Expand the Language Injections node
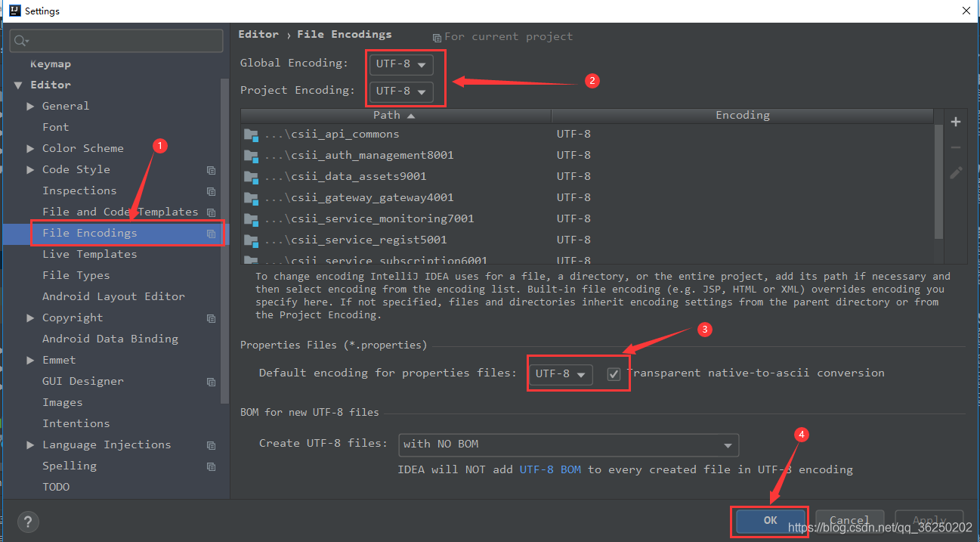980x542 pixels. (30, 445)
